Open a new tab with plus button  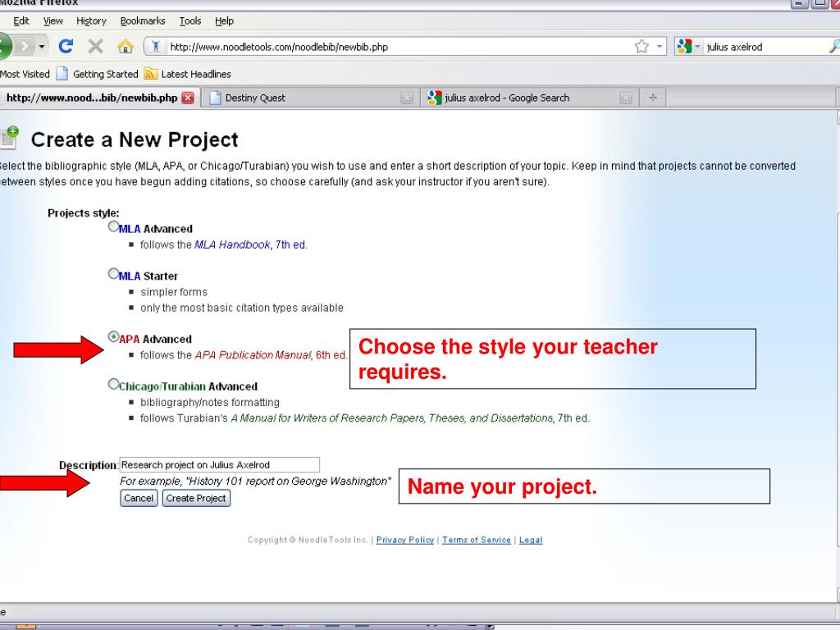coord(652,98)
